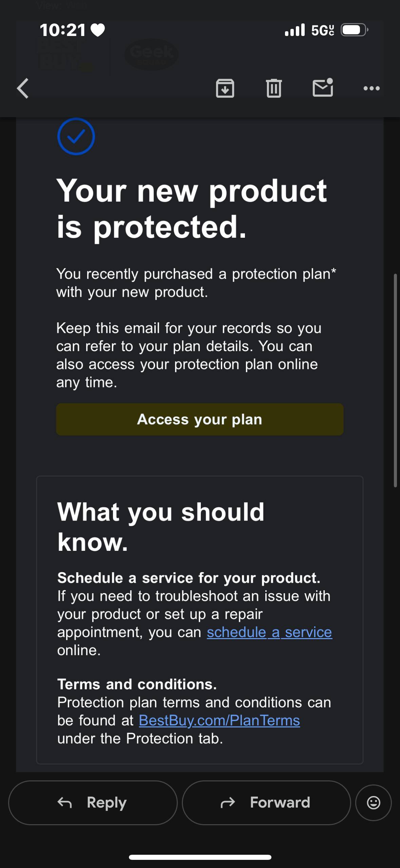Tap the cellular signal strength bars
Screen dimensions: 400x868
coord(295,30)
